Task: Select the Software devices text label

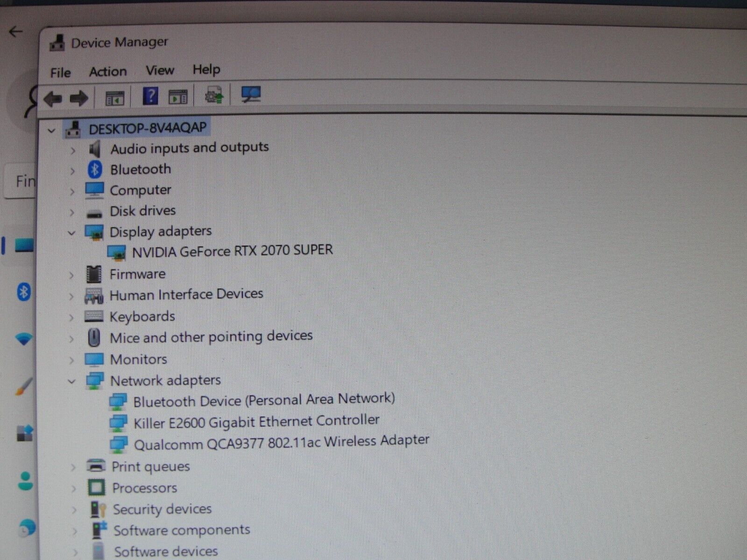Action: point(166,552)
